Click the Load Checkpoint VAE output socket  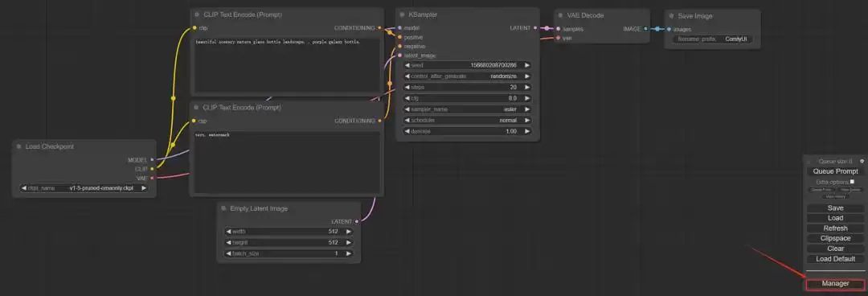[152, 178]
